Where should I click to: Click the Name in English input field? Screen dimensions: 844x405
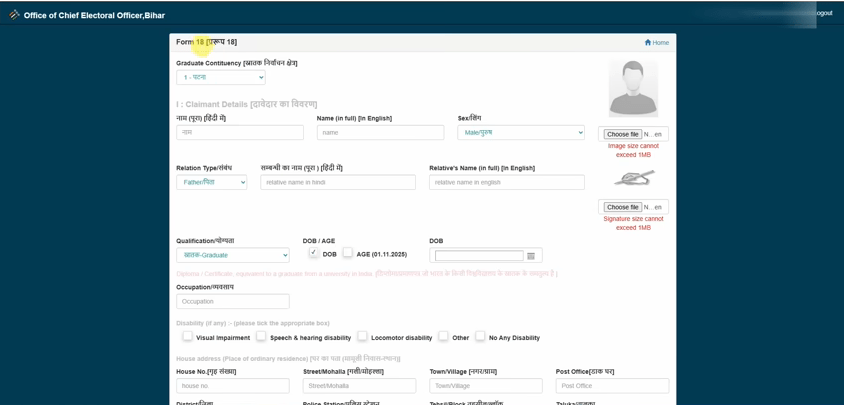coord(380,132)
